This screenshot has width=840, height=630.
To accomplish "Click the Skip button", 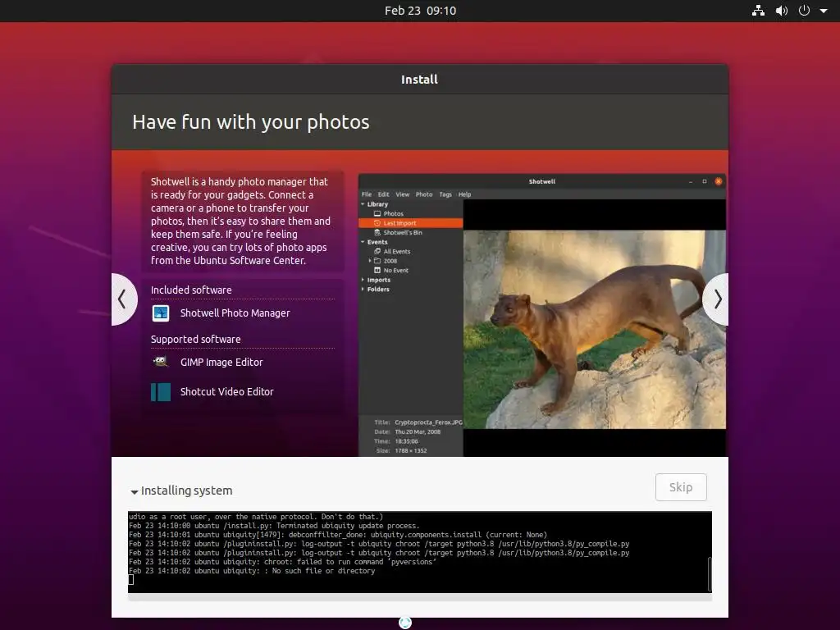I will (681, 487).
